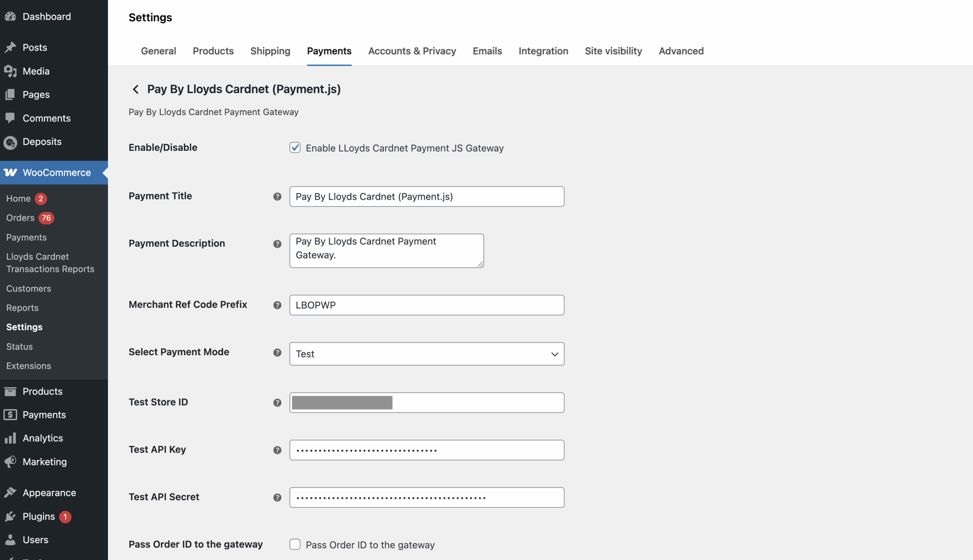Open the Emails settings tab
Viewport: 973px width, 560px height.
coord(487,51)
